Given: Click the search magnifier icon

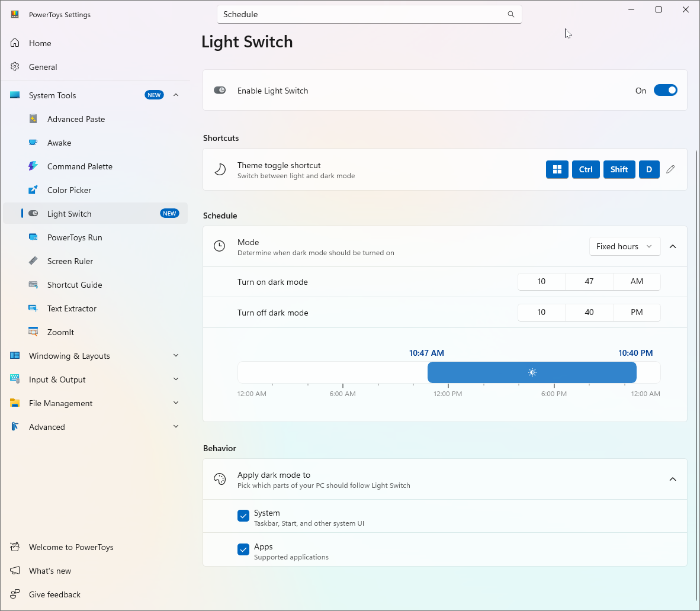Looking at the screenshot, I should point(511,14).
